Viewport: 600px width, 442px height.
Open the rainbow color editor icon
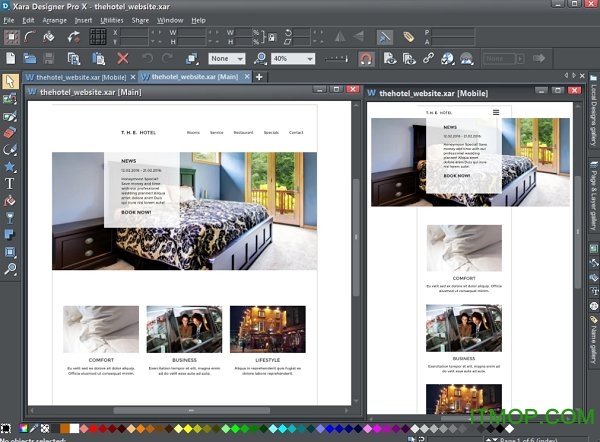[x=24, y=429]
